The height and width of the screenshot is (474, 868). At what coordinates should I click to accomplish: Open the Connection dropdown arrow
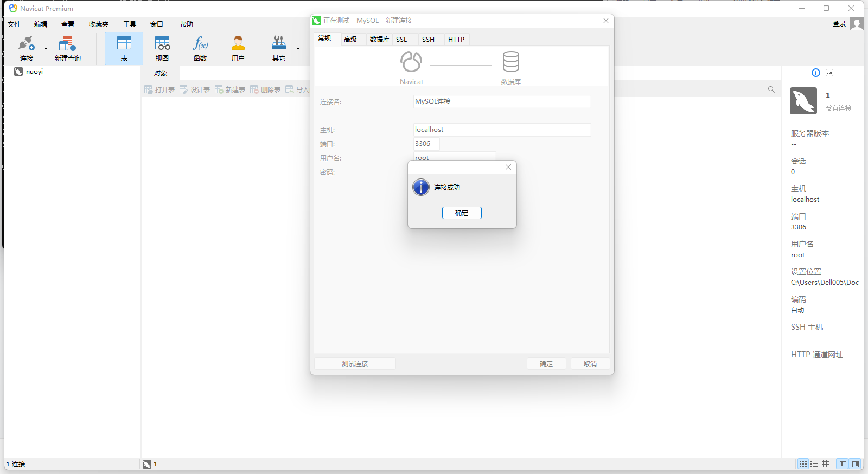coord(46,49)
